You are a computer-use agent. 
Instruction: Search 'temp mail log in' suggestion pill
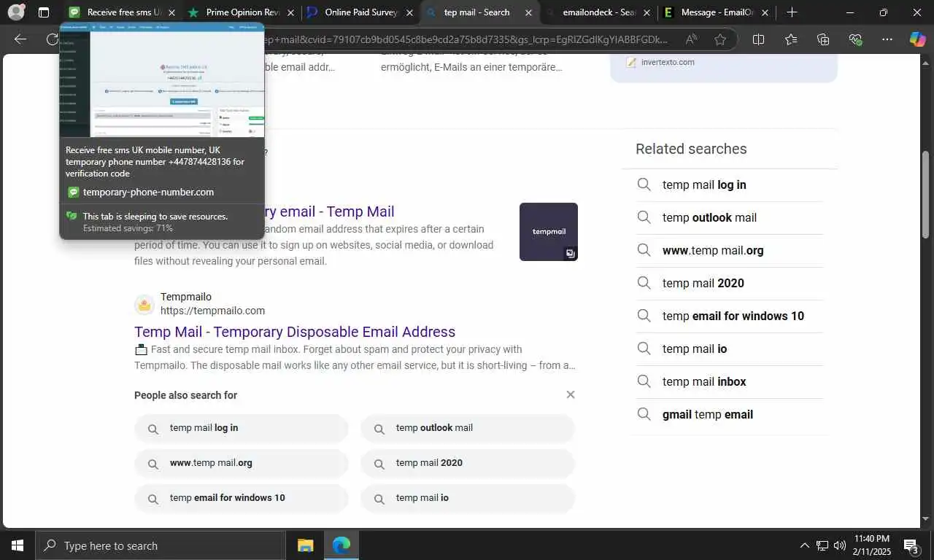[242, 428]
